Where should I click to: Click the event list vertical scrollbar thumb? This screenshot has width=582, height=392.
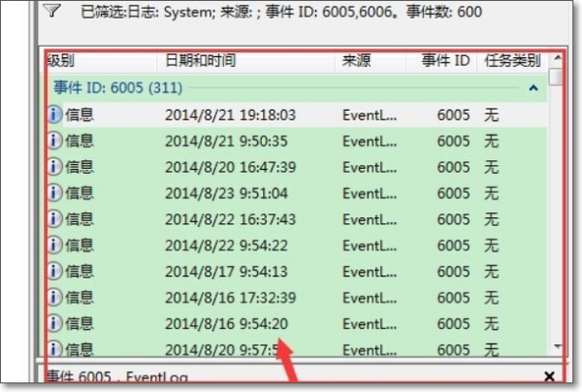[557, 78]
